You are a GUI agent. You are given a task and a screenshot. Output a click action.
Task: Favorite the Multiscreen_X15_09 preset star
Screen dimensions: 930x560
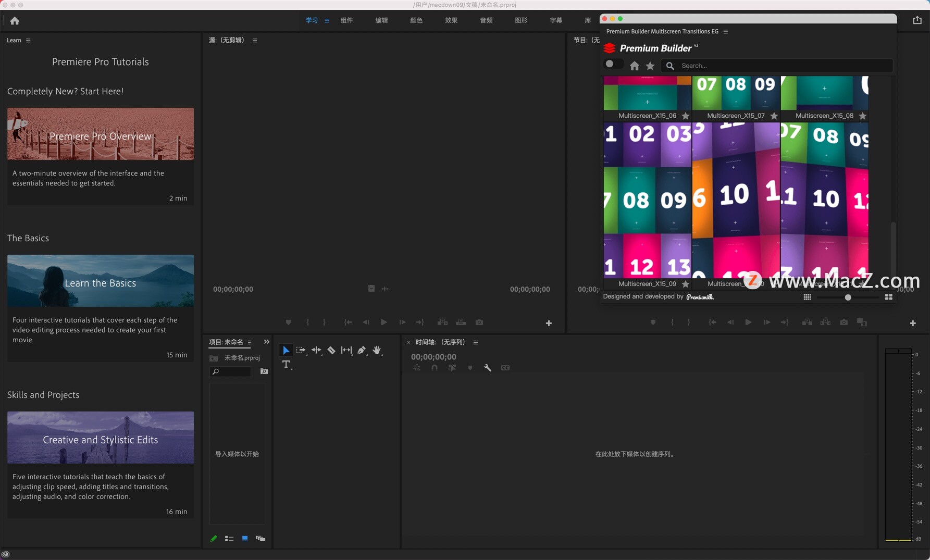(686, 284)
